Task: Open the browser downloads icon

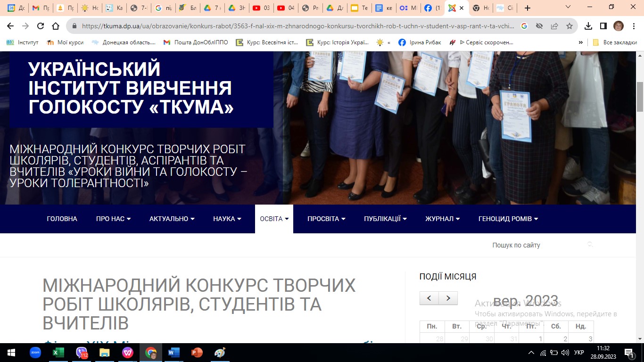Action: 588,26
